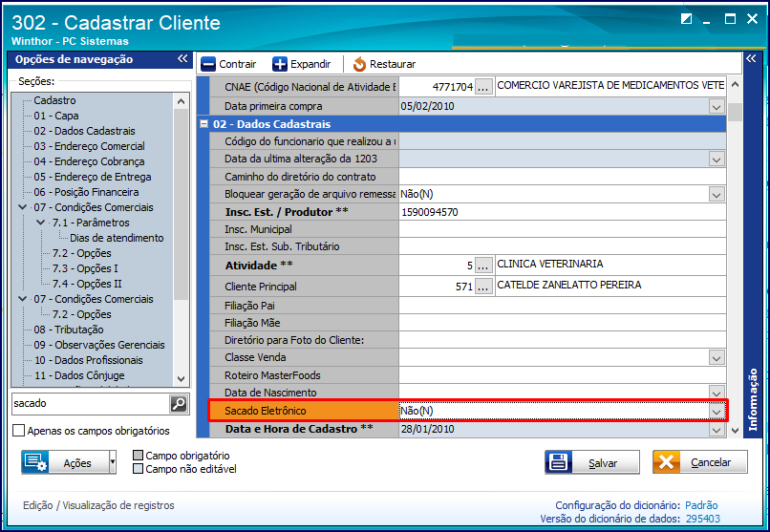Open the Ações button dropdown arrow
Viewport: 770px width, 532px height.
click(x=113, y=462)
